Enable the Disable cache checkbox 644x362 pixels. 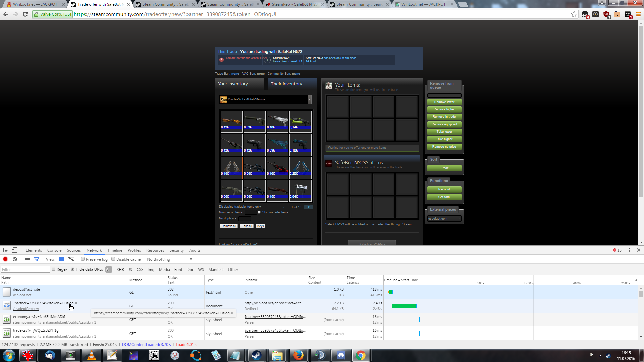(113, 259)
